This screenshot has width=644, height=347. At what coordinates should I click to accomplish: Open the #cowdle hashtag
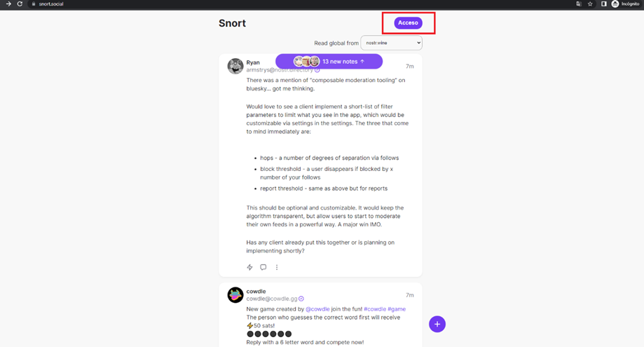[375, 309]
